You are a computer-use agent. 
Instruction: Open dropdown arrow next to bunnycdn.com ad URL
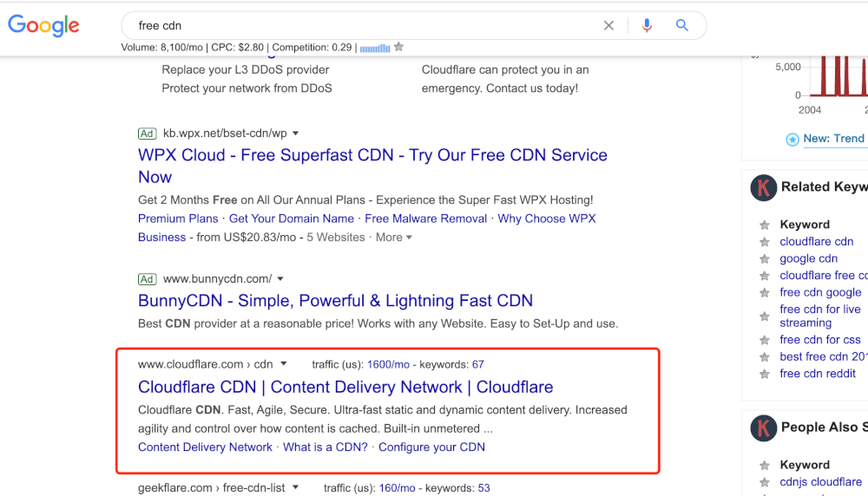(x=280, y=279)
